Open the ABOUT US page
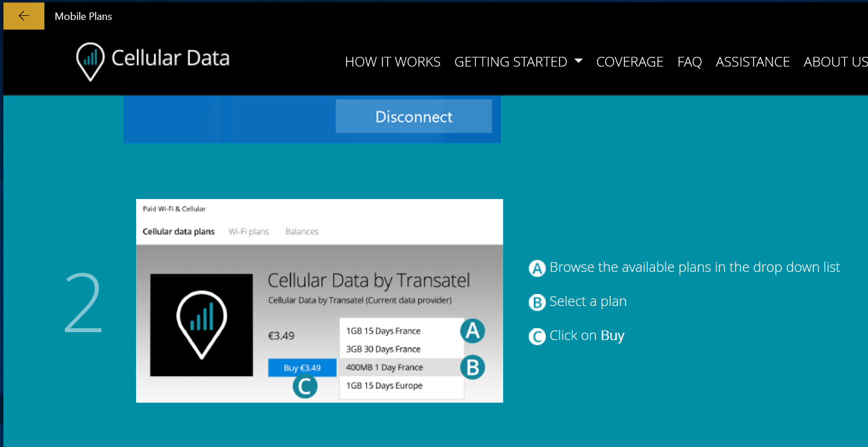Image resolution: width=868 pixels, height=447 pixels. click(836, 61)
